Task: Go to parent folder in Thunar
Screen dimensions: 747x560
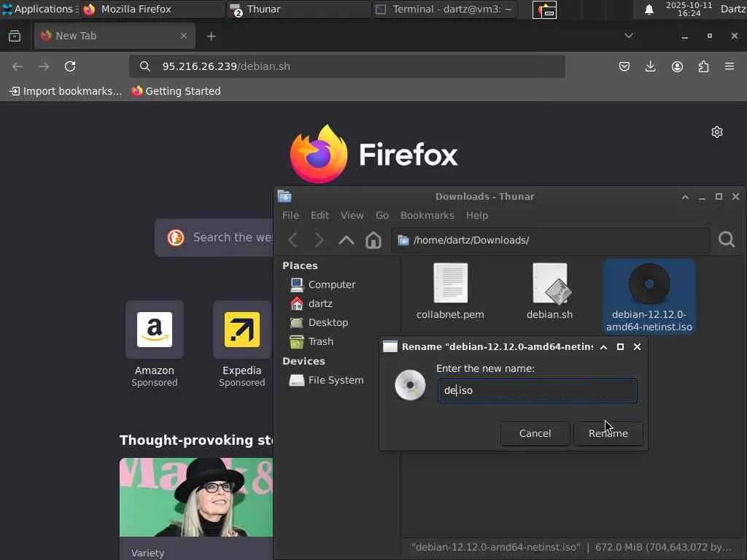Action: (347, 240)
